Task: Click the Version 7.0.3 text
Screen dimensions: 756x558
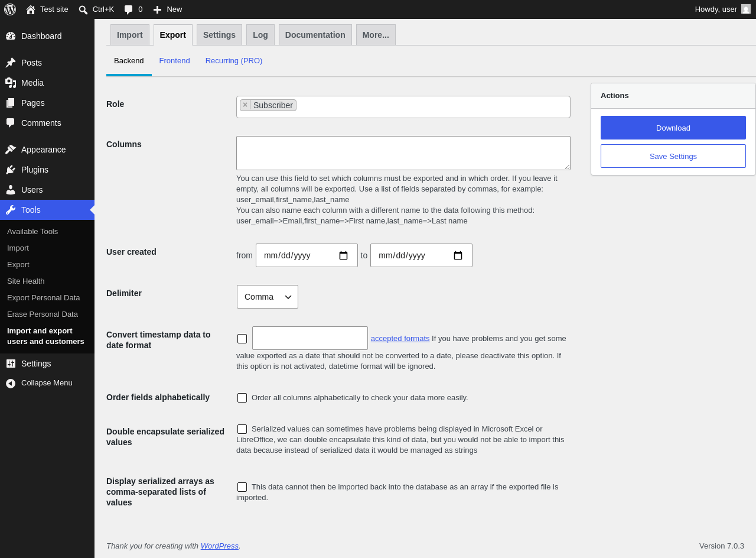Action: pos(722,546)
